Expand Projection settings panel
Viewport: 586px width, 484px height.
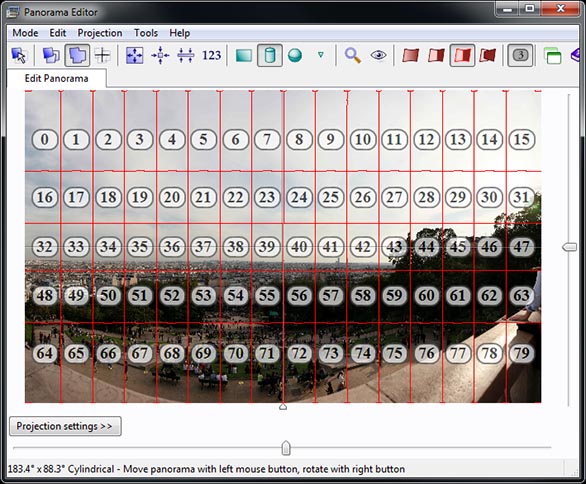(65, 426)
